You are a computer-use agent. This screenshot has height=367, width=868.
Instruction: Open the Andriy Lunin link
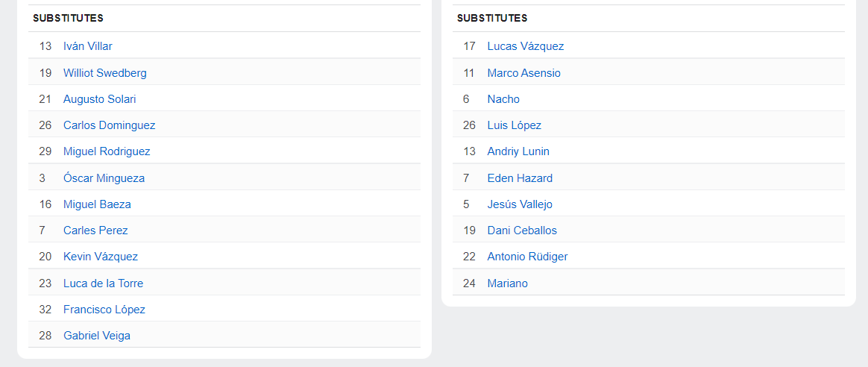click(518, 151)
